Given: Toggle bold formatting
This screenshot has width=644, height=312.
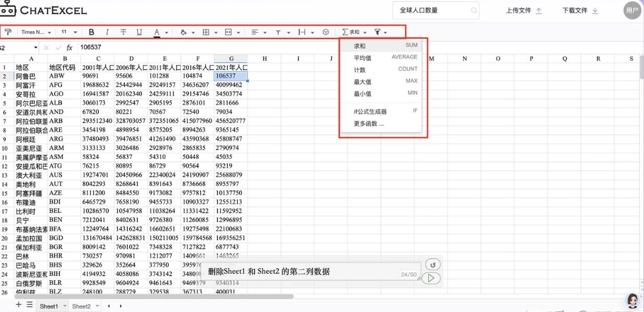Looking at the screenshot, I should pyautogui.click(x=91, y=32).
